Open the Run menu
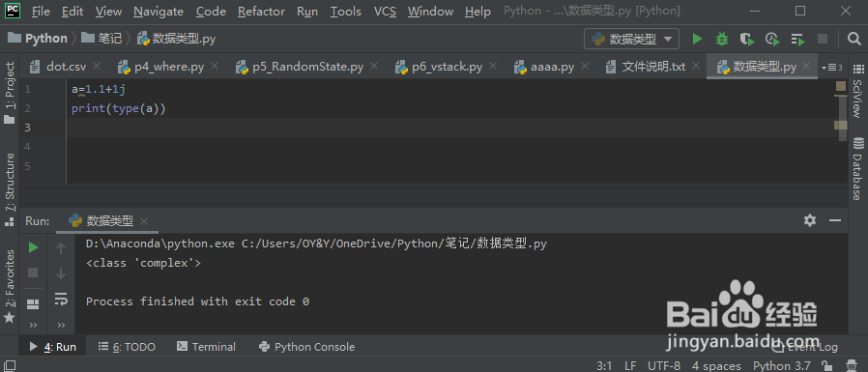This screenshot has height=372, width=868. (307, 11)
